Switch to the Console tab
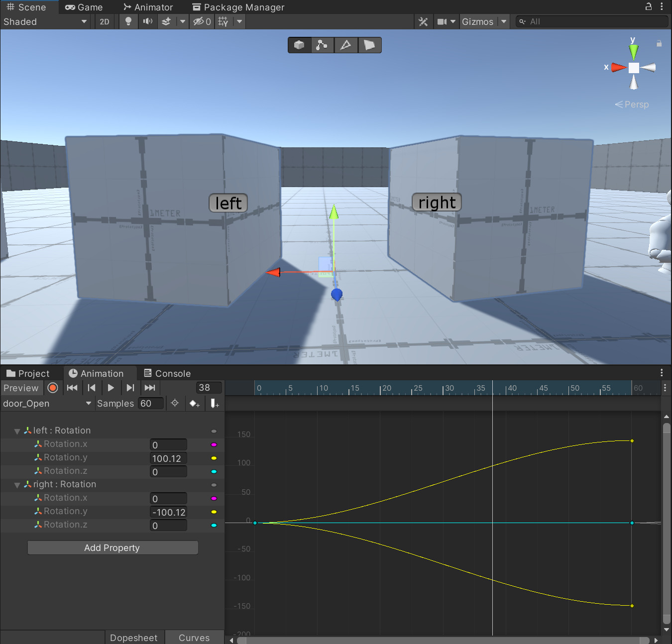The image size is (672, 644). tap(167, 373)
